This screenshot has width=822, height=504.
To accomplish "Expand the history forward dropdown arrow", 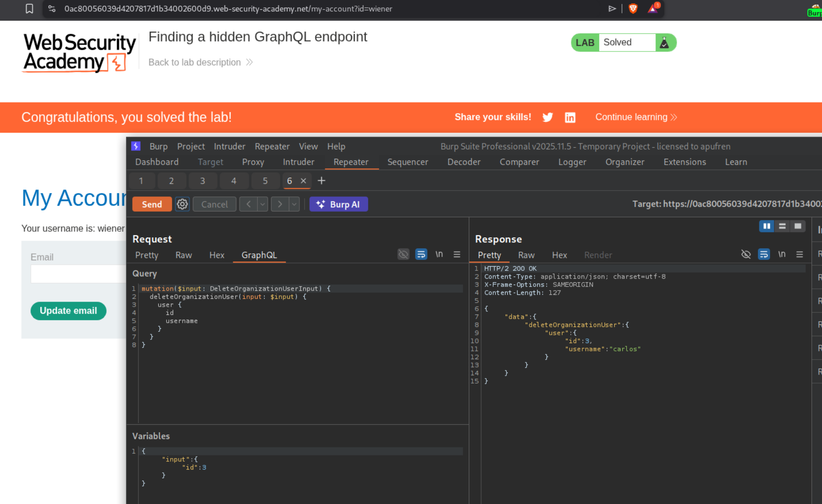I will click(x=294, y=204).
